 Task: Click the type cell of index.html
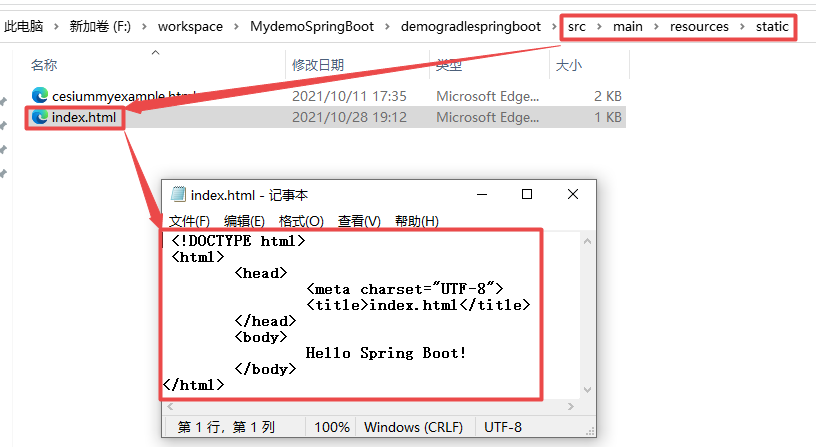click(x=488, y=118)
